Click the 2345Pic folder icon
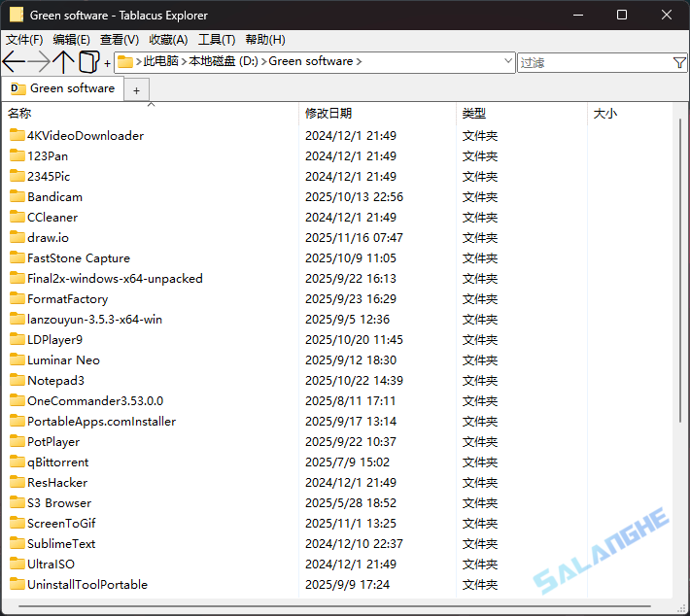The width and height of the screenshot is (690, 616). pos(17,176)
